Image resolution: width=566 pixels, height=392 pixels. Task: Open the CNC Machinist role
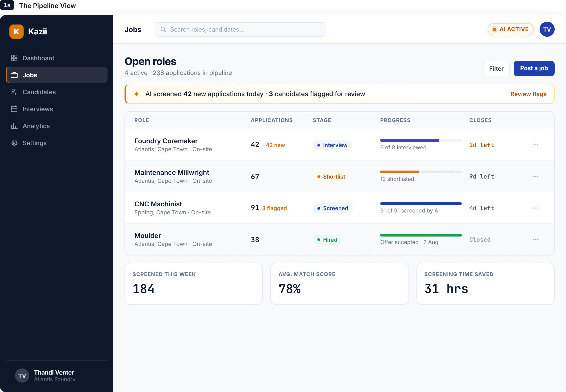tap(158, 204)
